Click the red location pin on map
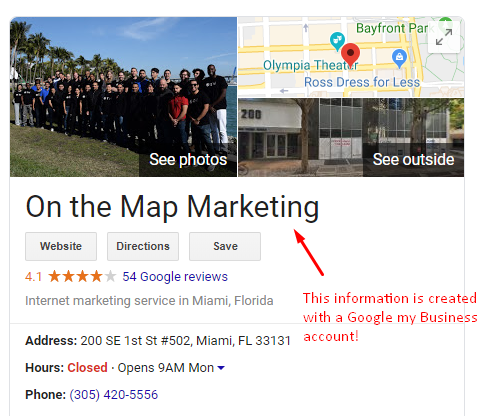Viewport: 482px width, 416px height. pos(350,55)
